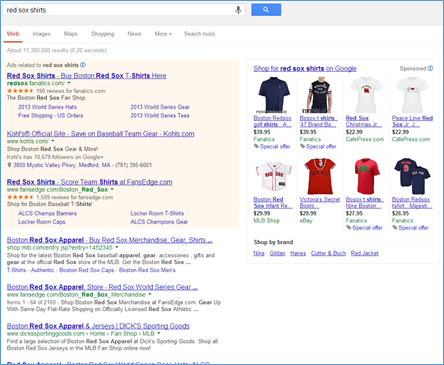444x365 pixels.
Task: Open Boston Red Sox Apparel shop.mlb.com result
Action: (x=109, y=240)
